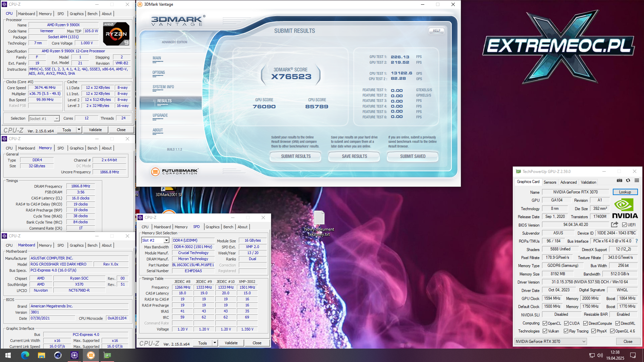Click the Bus Interface question mark icon

[x=636, y=241]
